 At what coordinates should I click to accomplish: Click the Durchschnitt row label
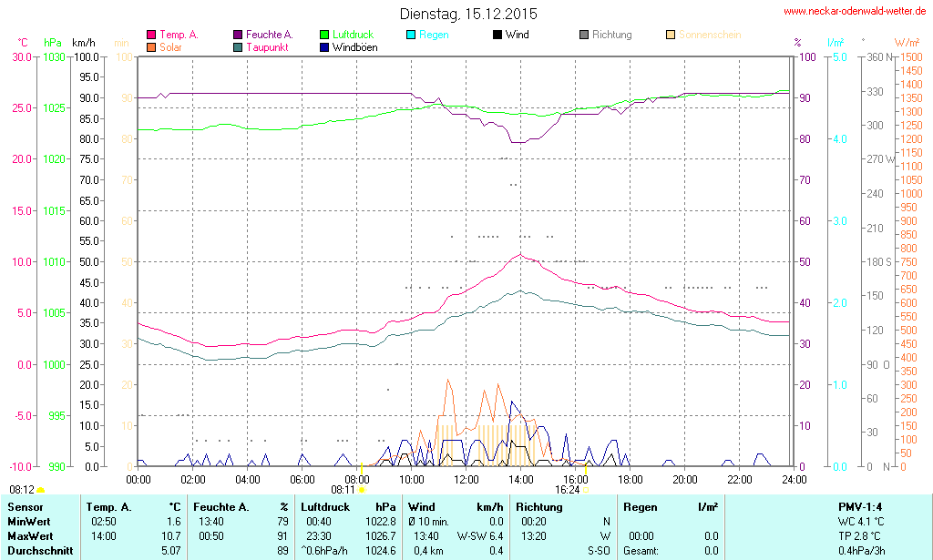coord(40,550)
